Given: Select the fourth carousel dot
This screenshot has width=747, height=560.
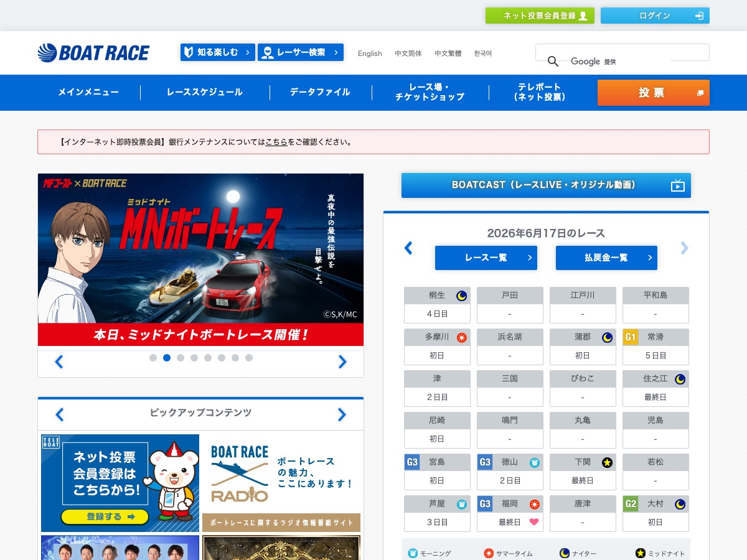Looking at the screenshot, I should (194, 358).
